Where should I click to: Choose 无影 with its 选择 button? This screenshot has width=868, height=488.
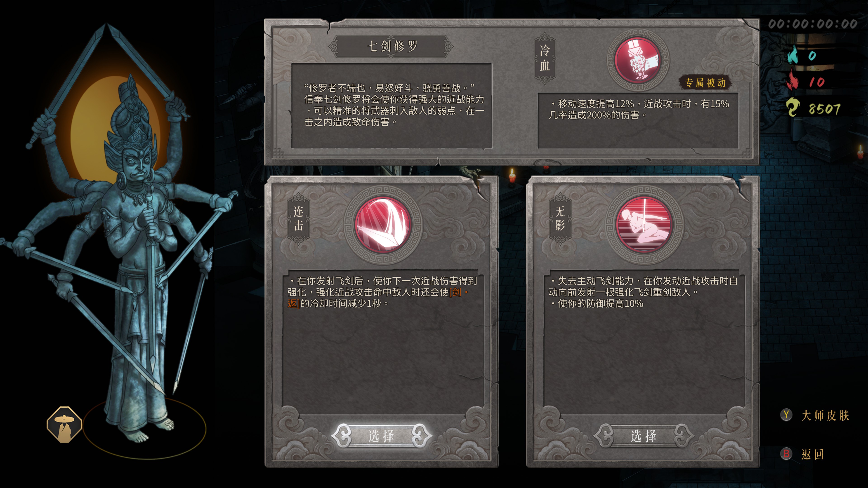(x=643, y=436)
